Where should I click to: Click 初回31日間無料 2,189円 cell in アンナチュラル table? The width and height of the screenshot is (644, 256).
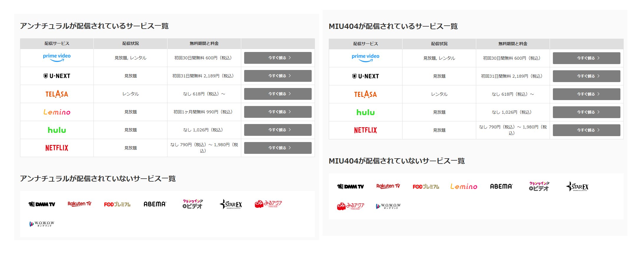coord(204,76)
